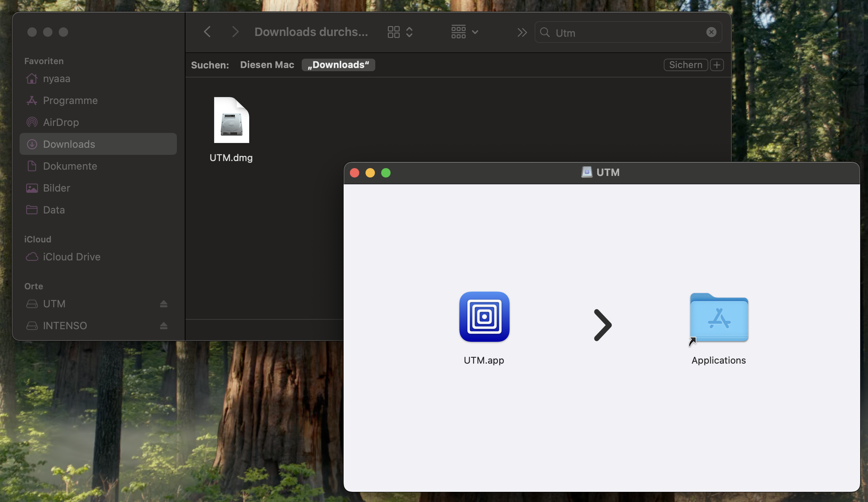Open Bilder in the sidebar
This screenshot has height=502, width=868.
click(x=98, y=188)
